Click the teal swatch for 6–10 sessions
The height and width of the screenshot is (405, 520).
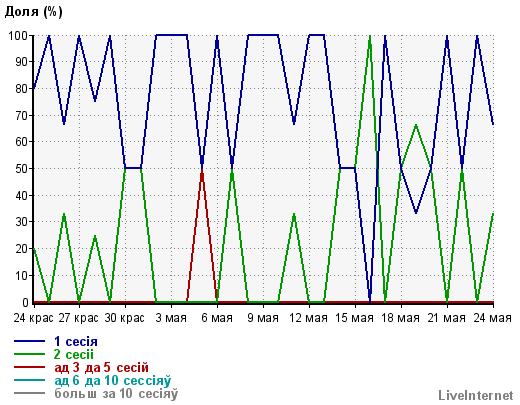tap(29, 380)
